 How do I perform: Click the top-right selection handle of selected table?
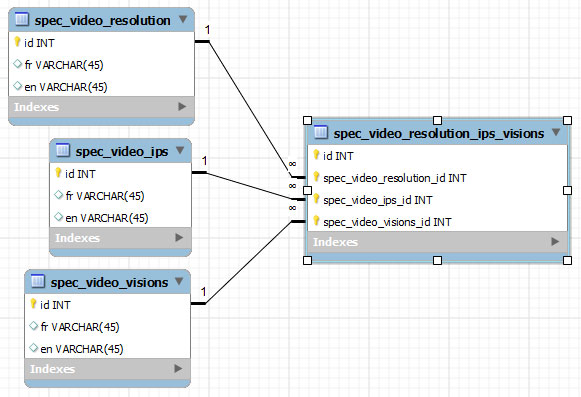coord(567,120)
